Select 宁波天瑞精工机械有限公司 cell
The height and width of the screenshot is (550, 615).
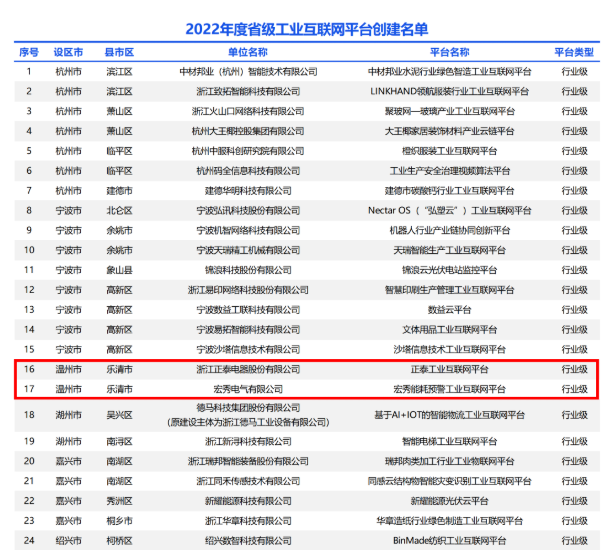pos(248,250)
